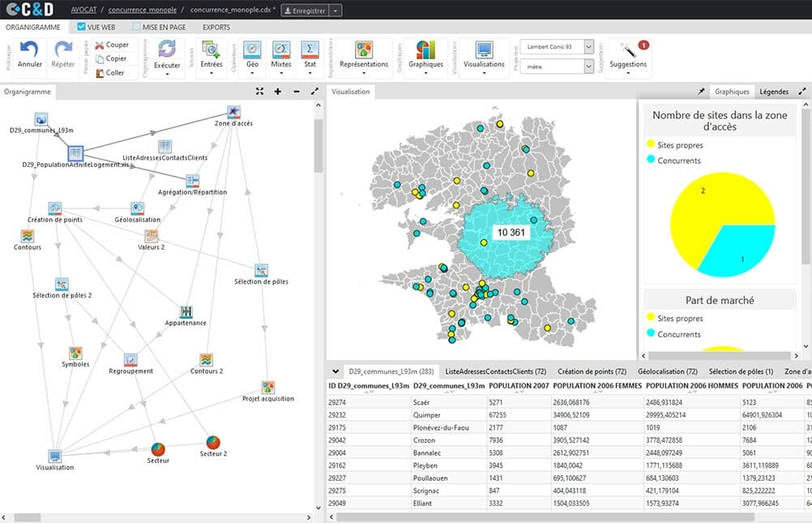Open the Lambert Conic 93 projection dropdown
This screenshot has width=812, height=523.
(x=588, y=47)
